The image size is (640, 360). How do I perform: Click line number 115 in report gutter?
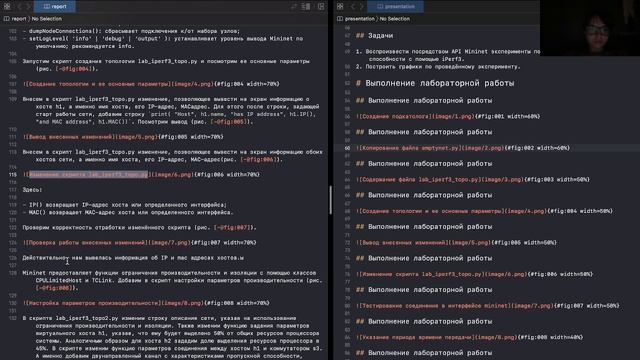point(13,174)
